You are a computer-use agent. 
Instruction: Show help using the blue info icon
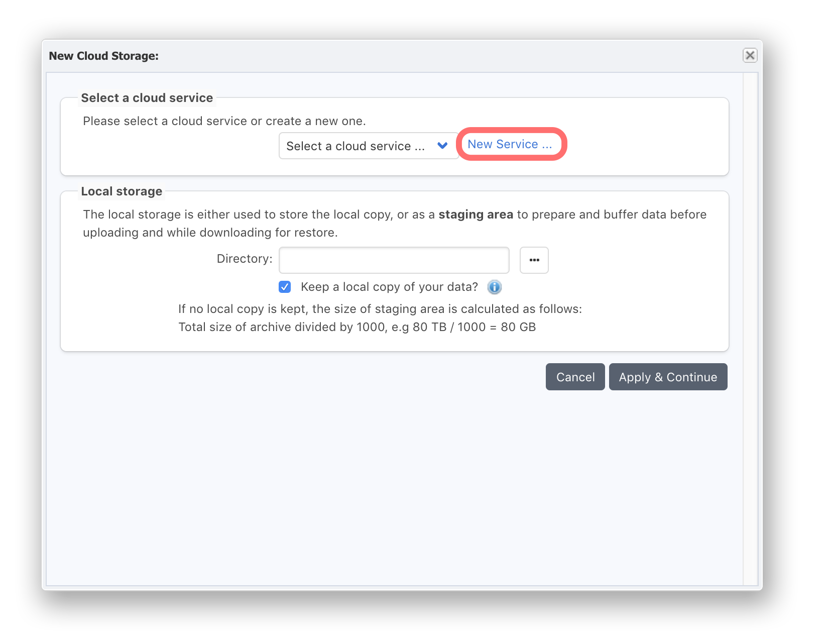point(495,287)
